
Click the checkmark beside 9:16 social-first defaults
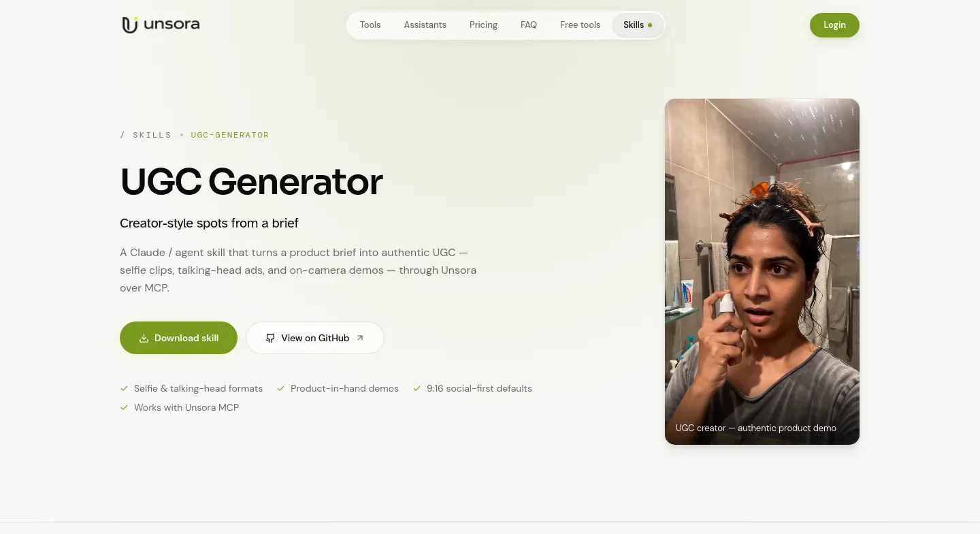click(417, 388)
